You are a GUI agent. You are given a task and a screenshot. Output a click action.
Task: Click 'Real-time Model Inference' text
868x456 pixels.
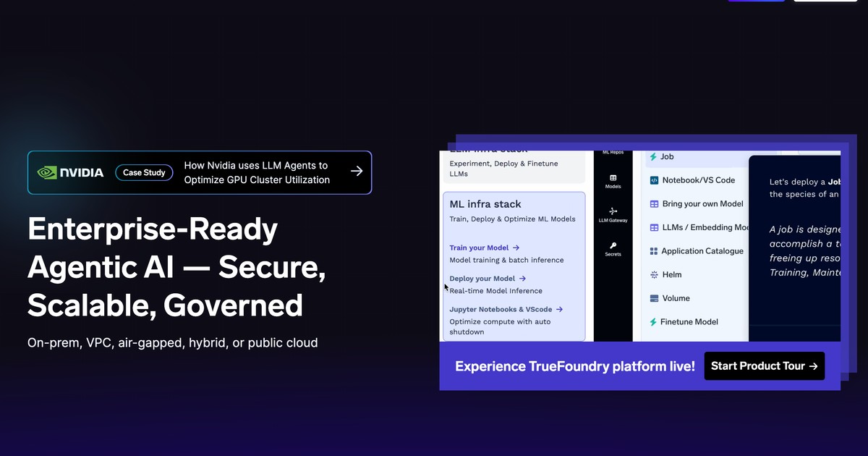point(495,291)
